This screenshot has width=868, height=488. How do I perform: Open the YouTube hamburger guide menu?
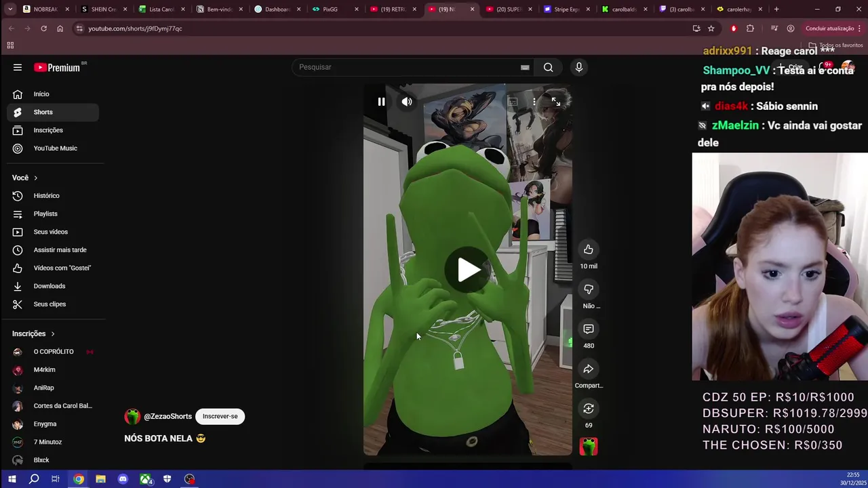click(18, 67)
